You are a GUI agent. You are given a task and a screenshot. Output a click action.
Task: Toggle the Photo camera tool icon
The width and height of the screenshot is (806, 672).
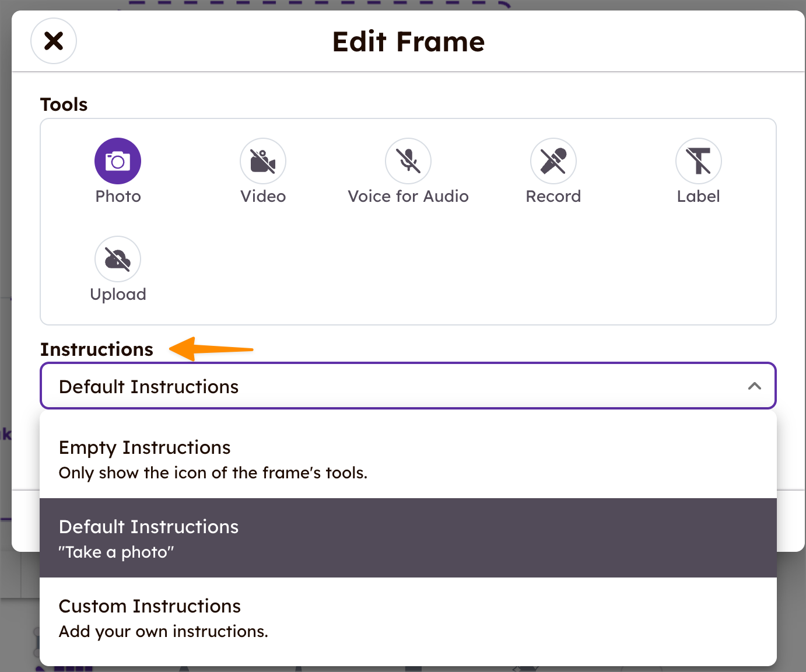click(x=118, y=161)
